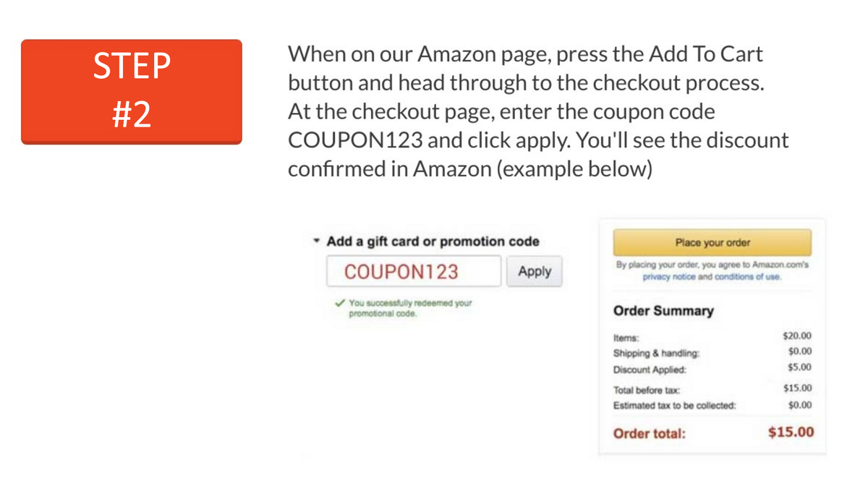
Task: Click the Add a gift card heading
Action: coord(433,242)
